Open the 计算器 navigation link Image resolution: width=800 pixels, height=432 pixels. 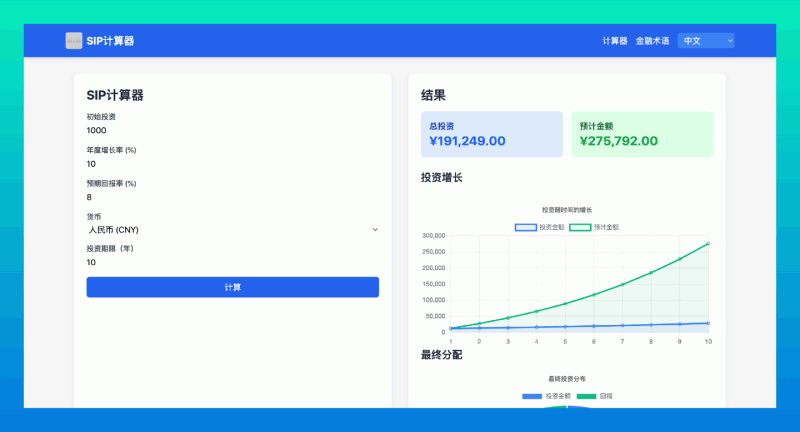614,41
